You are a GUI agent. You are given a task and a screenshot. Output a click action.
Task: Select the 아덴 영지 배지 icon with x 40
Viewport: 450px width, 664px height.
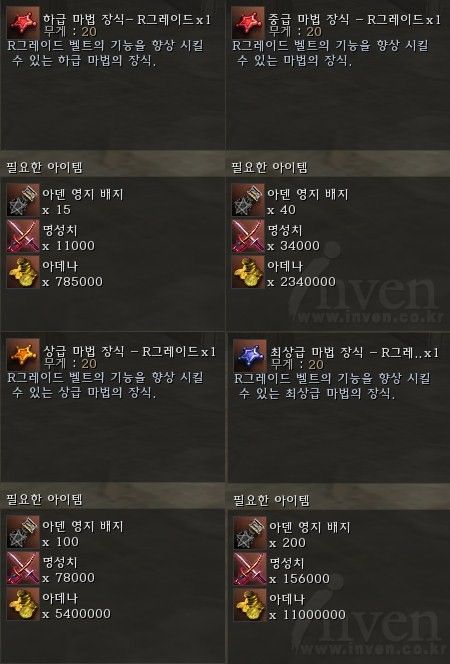coord(248,200)
